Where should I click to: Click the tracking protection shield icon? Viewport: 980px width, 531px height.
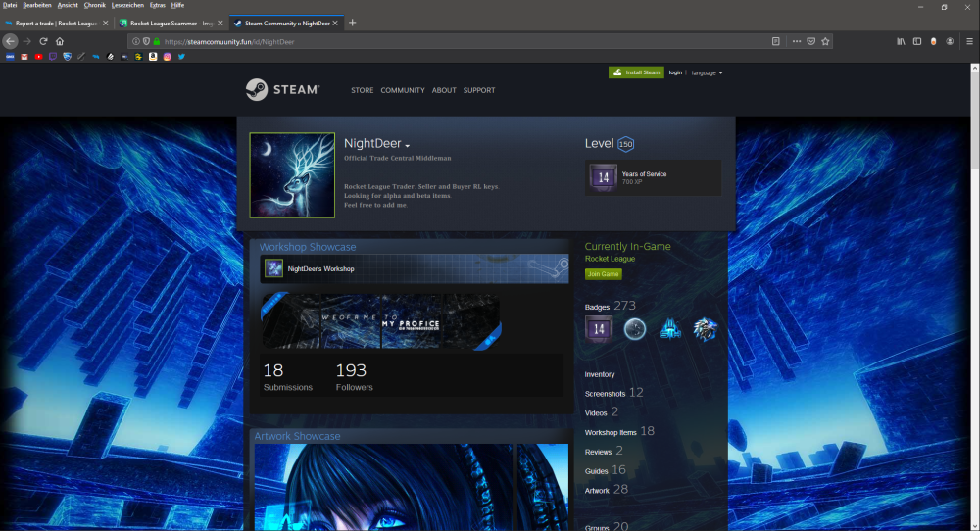[x=146, y=42]
